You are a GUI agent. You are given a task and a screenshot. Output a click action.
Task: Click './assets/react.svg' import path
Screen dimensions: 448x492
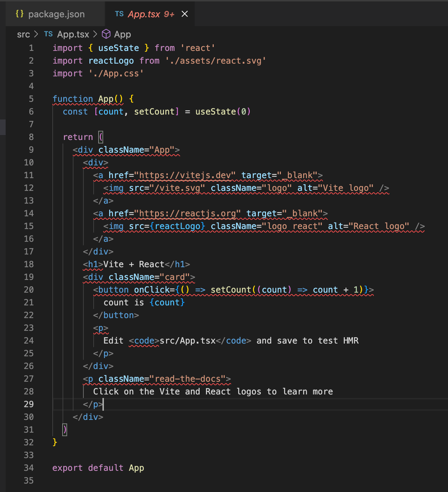pos(216,61)
